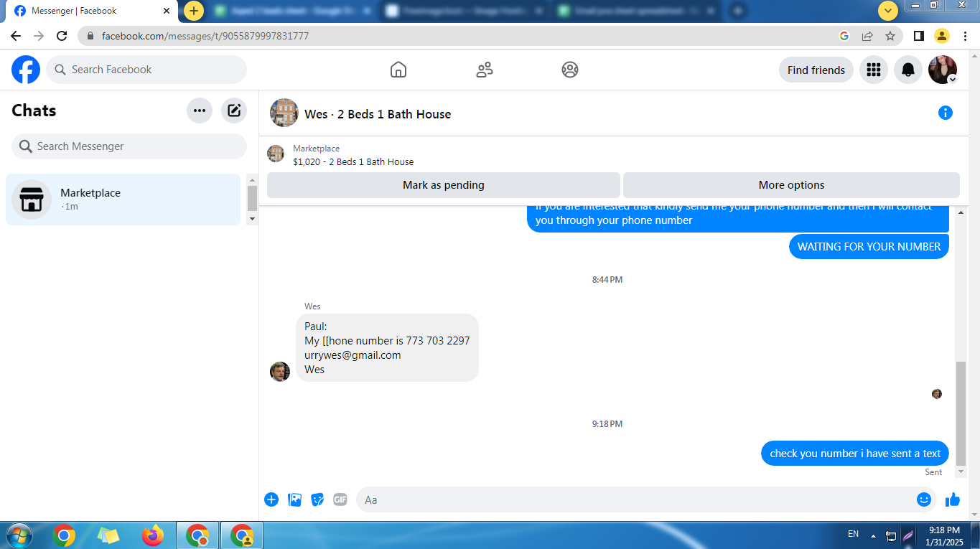Click message 'check you number i have sent a text'
980x549 pixels.
click(855, 454)
